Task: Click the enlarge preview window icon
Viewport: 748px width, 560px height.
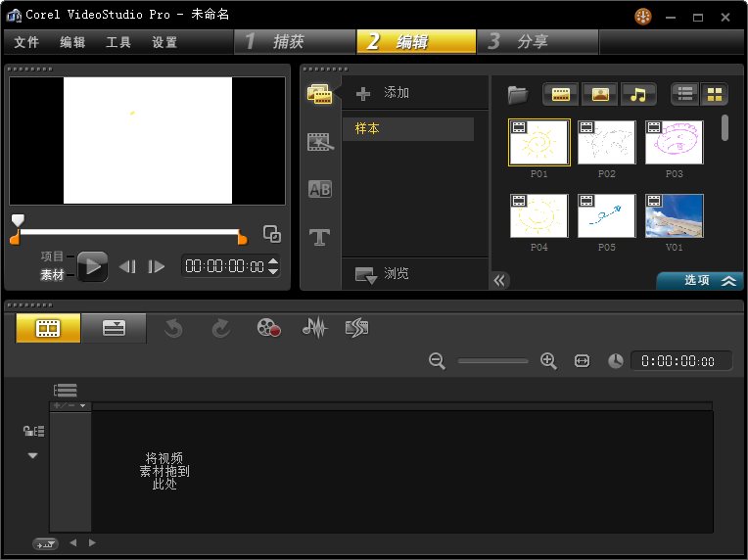Action: (272, 235)
